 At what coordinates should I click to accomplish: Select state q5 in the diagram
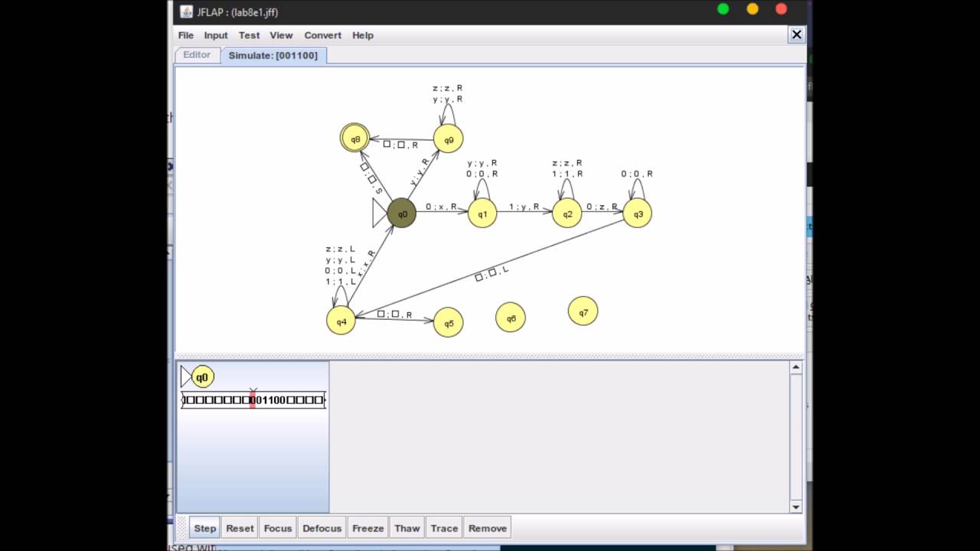pos(449,322)
